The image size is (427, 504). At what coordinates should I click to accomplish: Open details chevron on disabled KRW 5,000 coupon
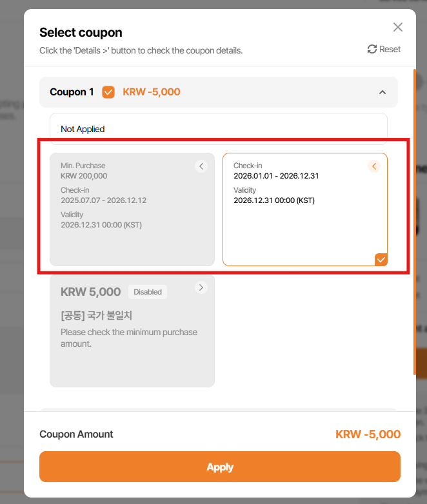(x=201, y=287)
